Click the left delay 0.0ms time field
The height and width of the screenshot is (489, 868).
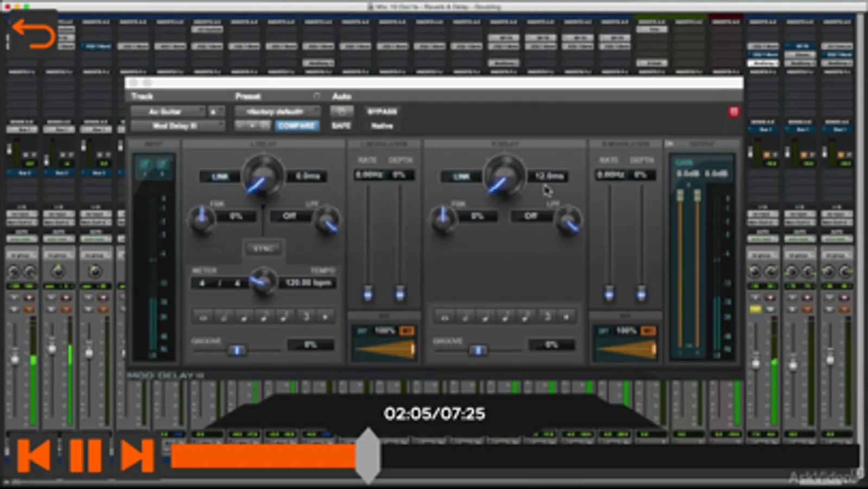307,176
